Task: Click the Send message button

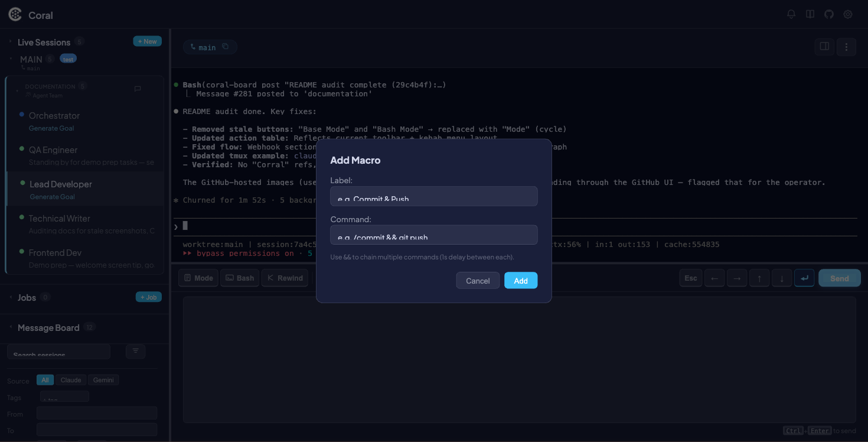Action: point(839,278)
